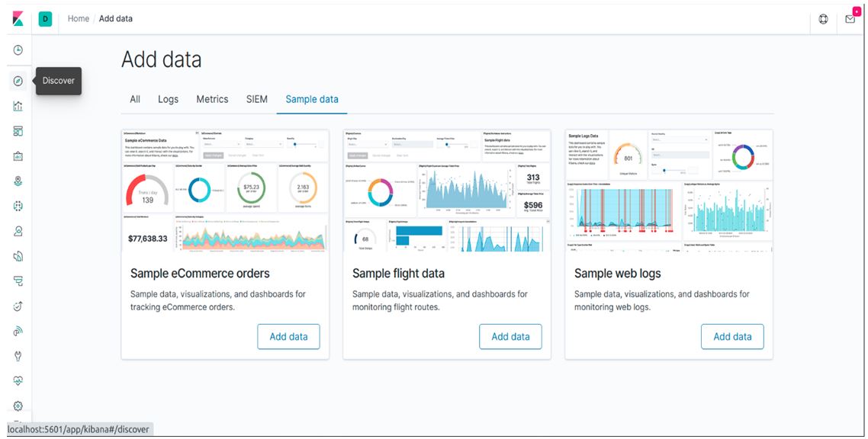Open Dev Tools wrench icon
Viewport: 868px width, 439px height.
(x=18, y=355)
